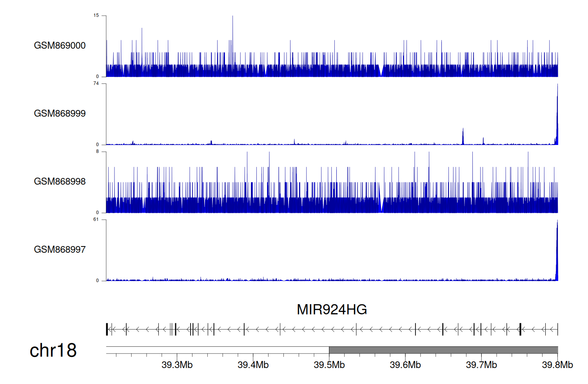Select the GSM868997 track name

point(60,250)
